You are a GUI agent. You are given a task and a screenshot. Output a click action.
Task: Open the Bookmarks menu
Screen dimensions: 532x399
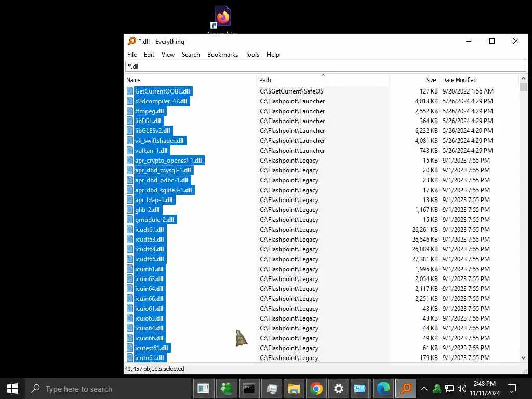pyautogui.click(x=222, y=54)
